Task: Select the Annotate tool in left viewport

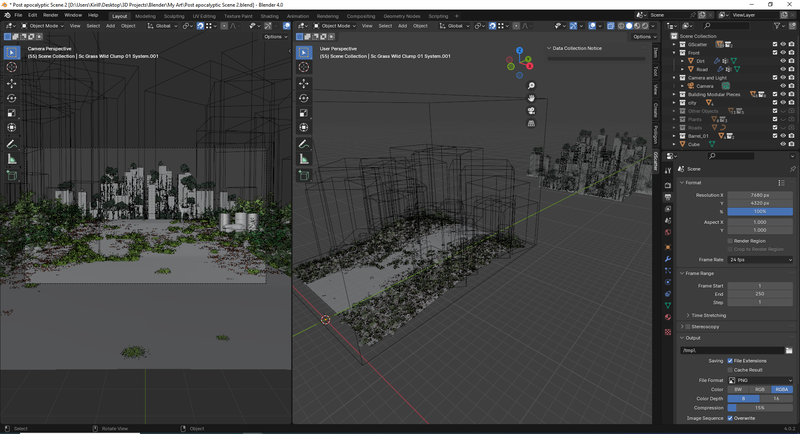Action: (x=12, y=144)
